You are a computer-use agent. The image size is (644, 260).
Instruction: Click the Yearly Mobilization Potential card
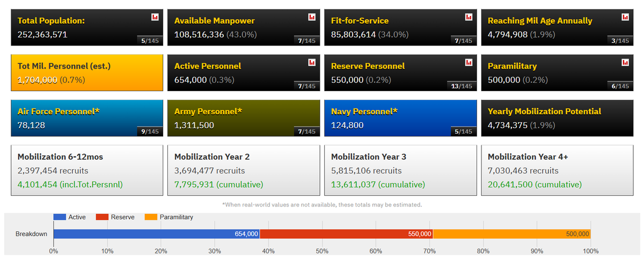click(x=557, y=118)
